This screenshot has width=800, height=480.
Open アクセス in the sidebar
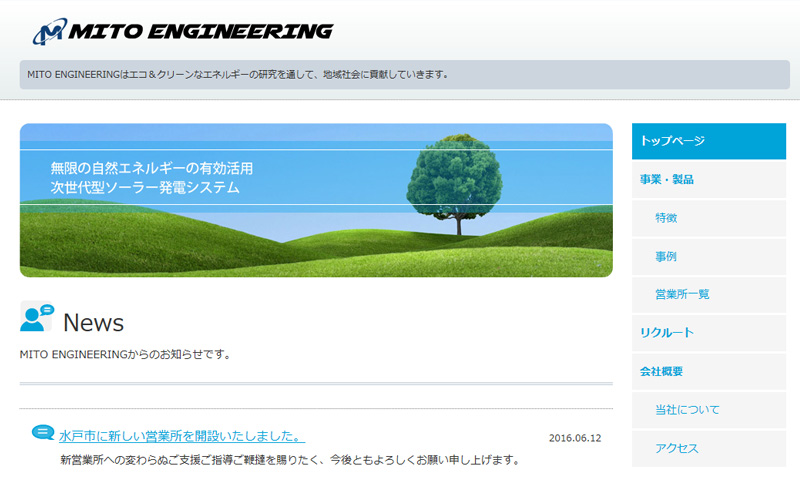[709, 448]
